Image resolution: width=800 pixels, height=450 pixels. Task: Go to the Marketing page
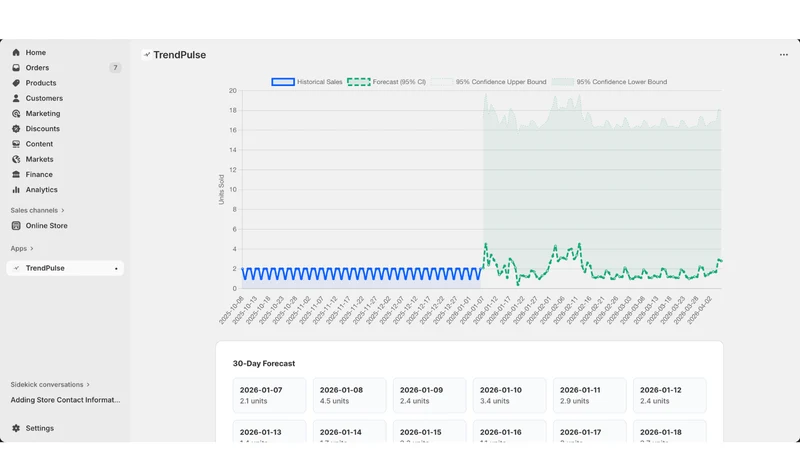[x=65, y=114]
